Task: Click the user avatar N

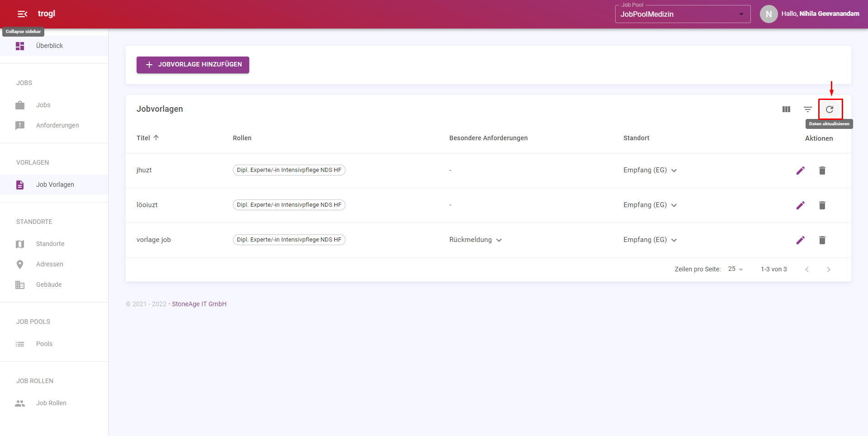Action: [768, 14]
